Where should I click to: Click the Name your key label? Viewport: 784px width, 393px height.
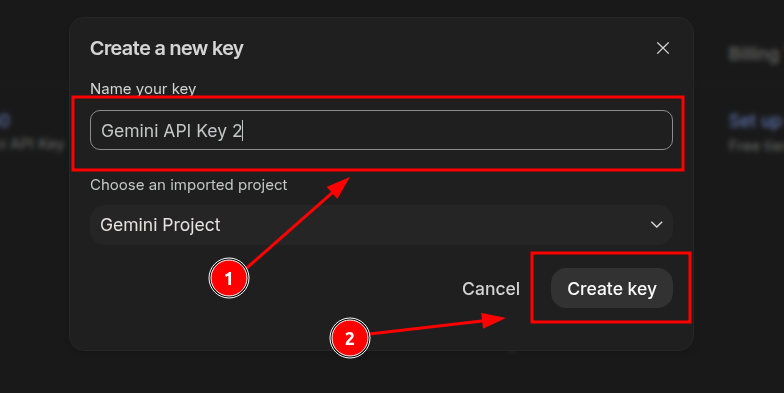[143, 88]
